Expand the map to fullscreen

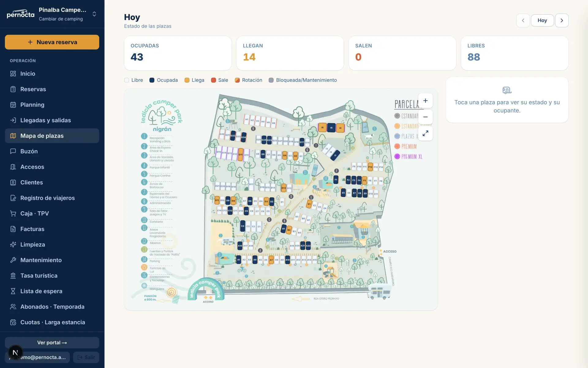(x=425, y=133)
